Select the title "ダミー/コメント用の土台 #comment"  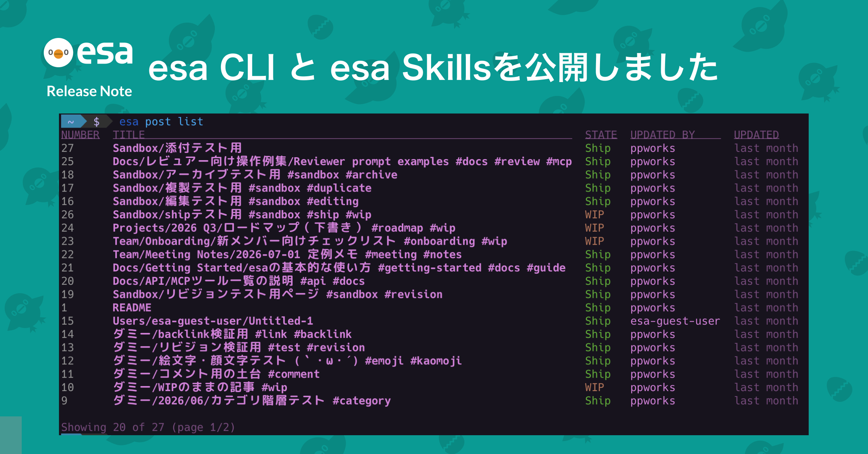click(216, 374)
